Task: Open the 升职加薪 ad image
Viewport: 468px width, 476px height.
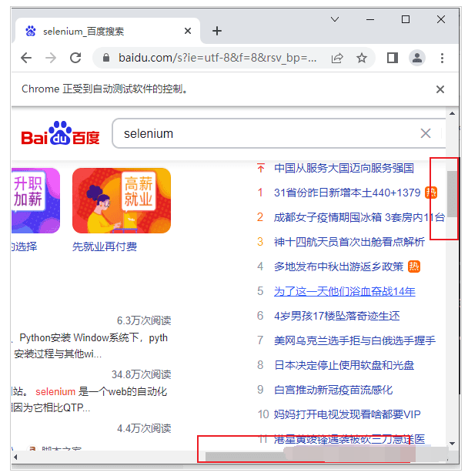Action: (35, 201)
